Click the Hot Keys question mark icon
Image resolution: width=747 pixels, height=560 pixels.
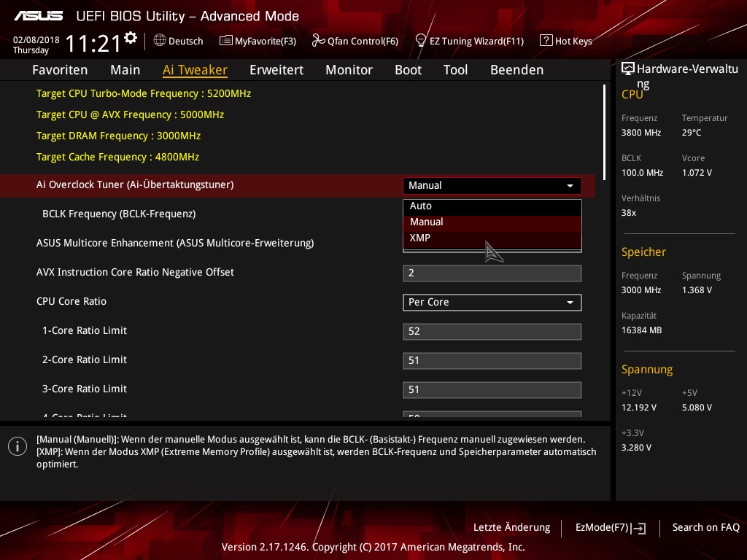[546, 41]
